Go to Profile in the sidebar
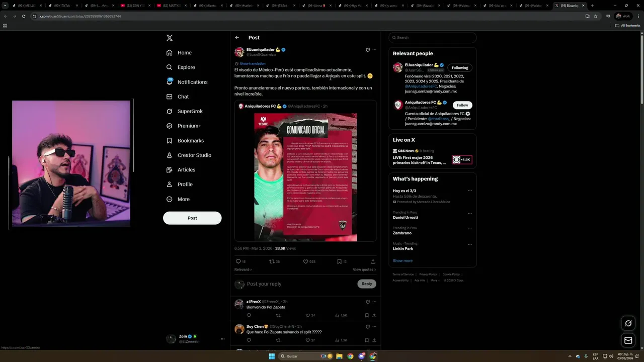644x362 pixels. pos(180,185)
